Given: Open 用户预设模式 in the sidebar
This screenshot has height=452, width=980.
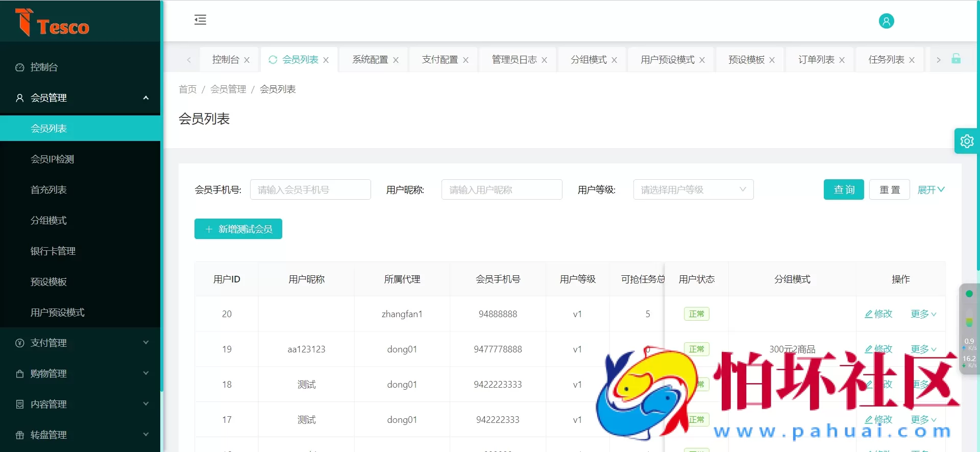Looking at the screenshot, I should [80, 312].
